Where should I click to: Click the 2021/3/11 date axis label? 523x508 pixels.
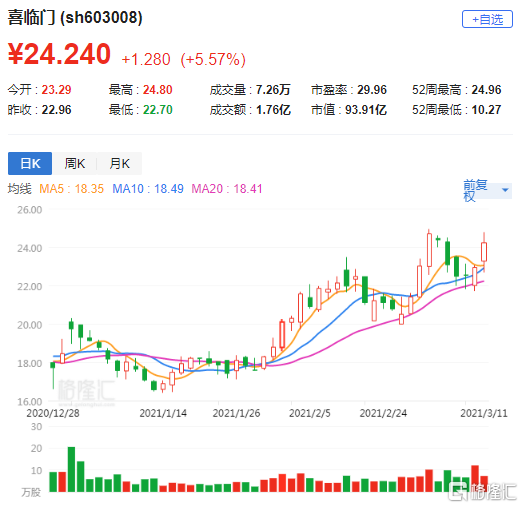point(484,413)
